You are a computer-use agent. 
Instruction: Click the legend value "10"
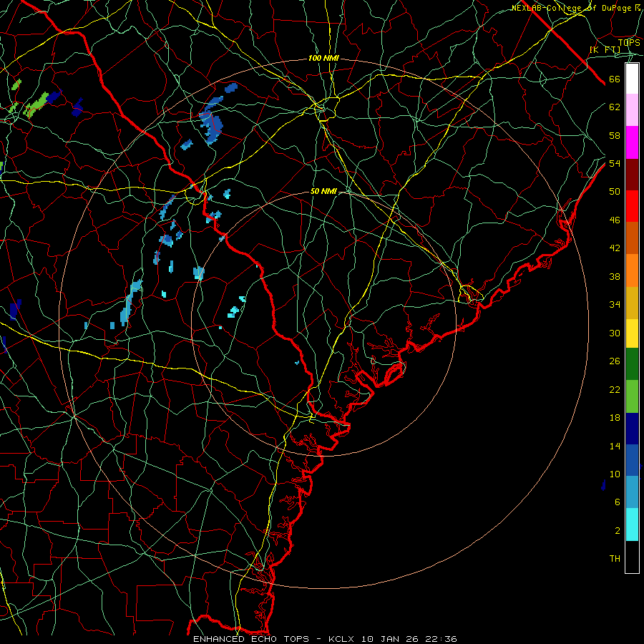[x=615, y=474]
